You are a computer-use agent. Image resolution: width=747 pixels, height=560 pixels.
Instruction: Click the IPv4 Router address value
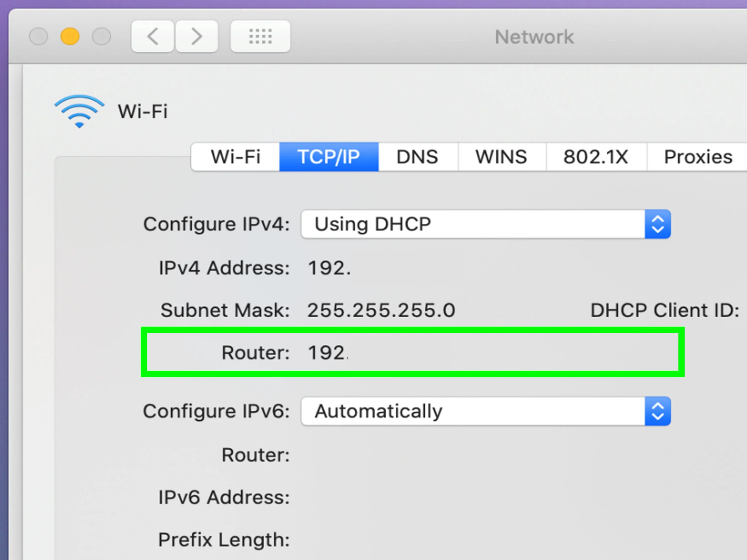click(328, 353)
